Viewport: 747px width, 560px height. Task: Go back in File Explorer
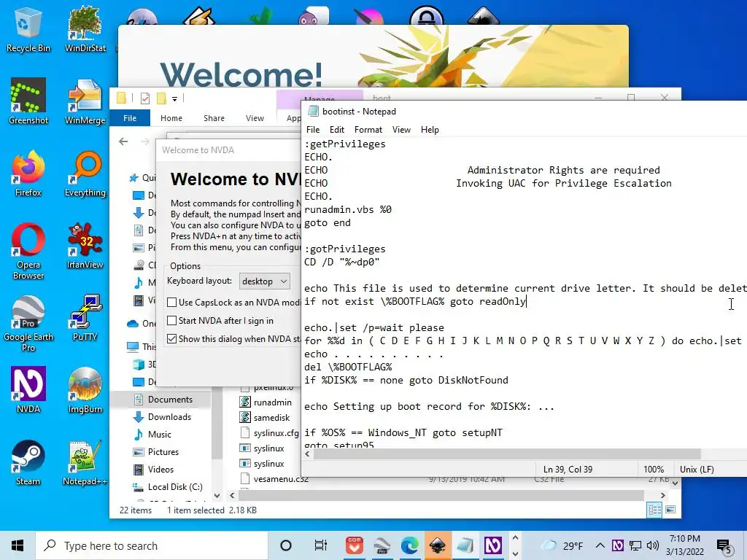(x=123, y=141)
